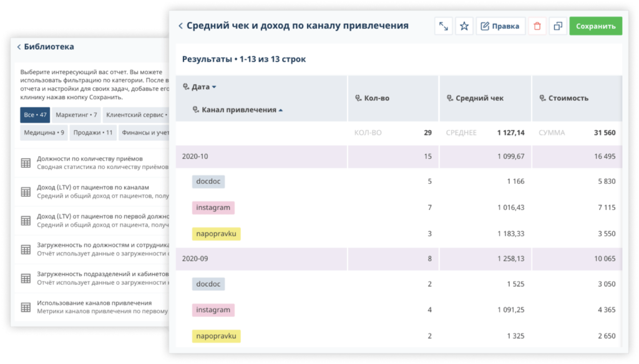This screenshot has height=364, width=639.
Task: Choose the Продажи • 11 category
Action: [x=92, y=132]
